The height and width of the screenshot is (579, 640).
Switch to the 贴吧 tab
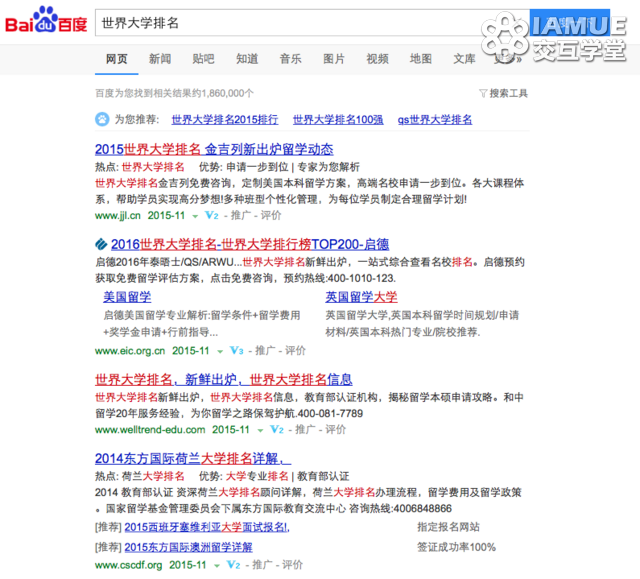pos(203,59)
